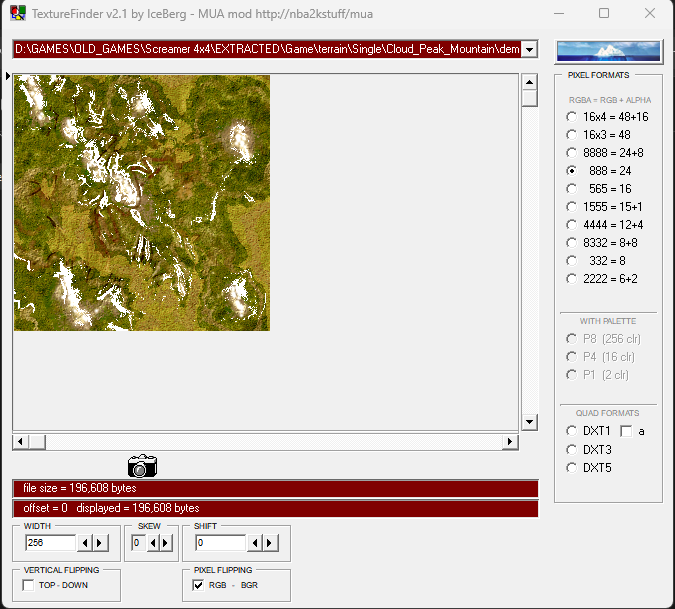Click the camera screenshot icon
Image resolution: width=675 pixels, height=609 pixels.
click(142, 465)
